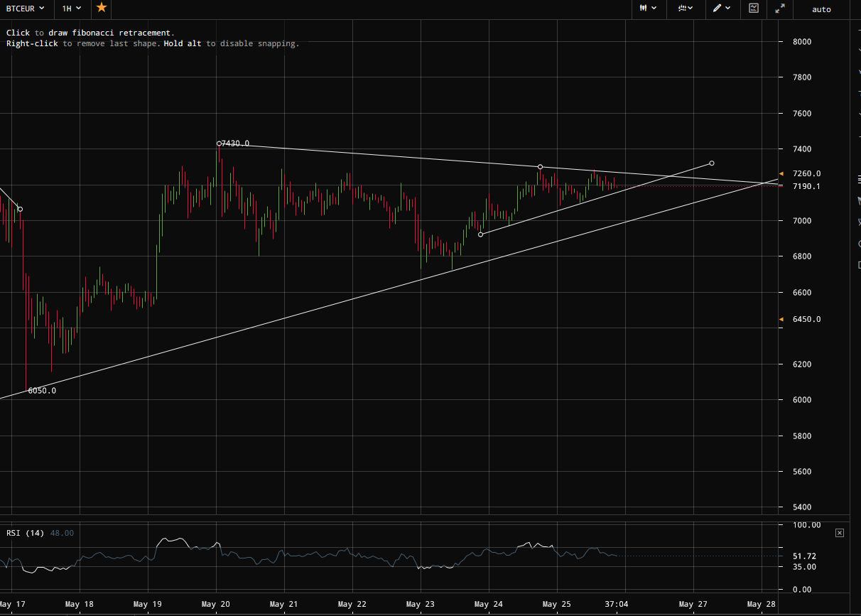Click the May 20 date on time axis
The height and width of the screenshot is (616, 861).
click(x=216, y=604)
